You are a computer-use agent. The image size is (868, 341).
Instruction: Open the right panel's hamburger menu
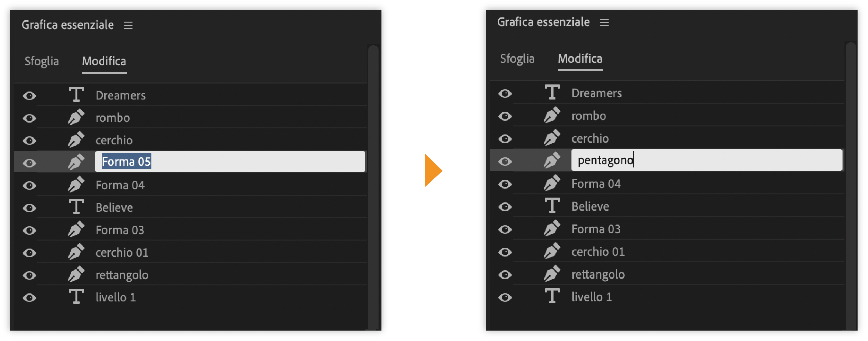604,23
